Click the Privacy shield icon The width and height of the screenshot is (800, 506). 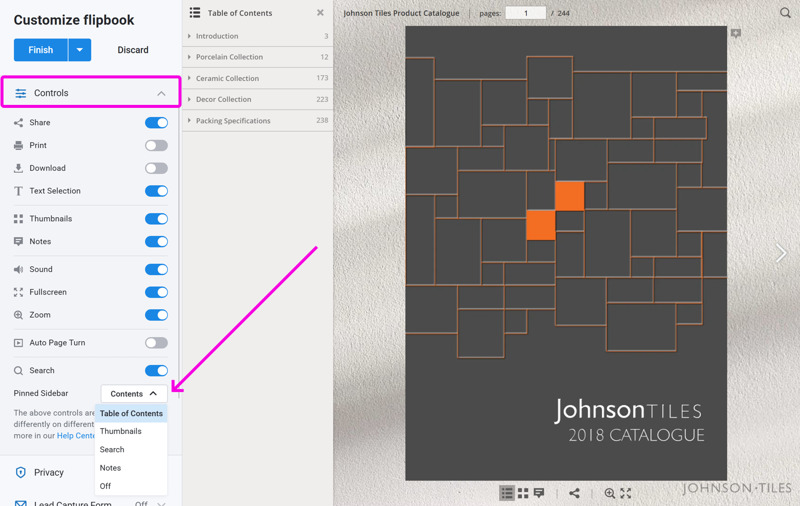20,472
